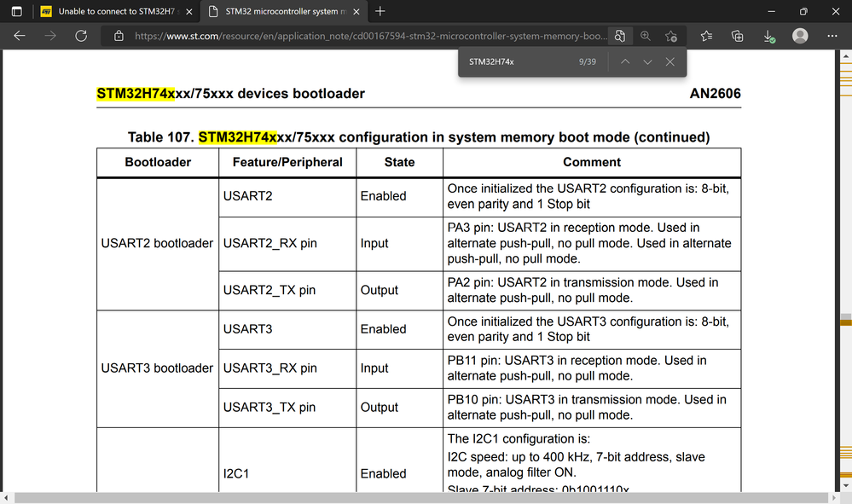Close the 'Unable to connect to STM32H7' tab
This screenshot has width=852, height=504.
click(x=189, y=11)
